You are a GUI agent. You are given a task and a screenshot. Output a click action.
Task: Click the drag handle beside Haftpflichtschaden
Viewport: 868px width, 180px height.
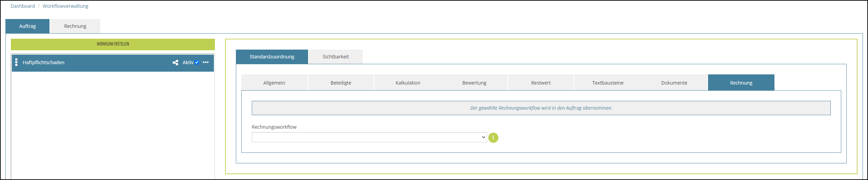[x=16, y=62]
